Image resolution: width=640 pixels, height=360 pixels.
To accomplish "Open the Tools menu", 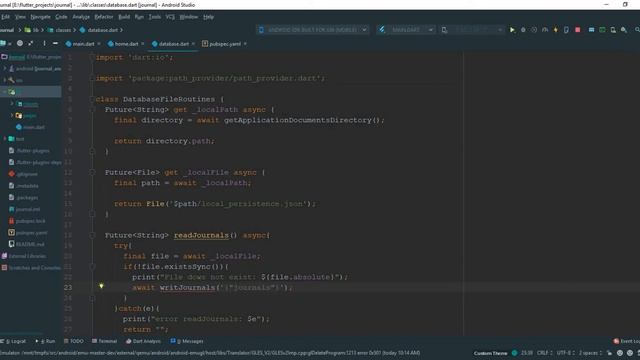I will [x=154, y=17].
